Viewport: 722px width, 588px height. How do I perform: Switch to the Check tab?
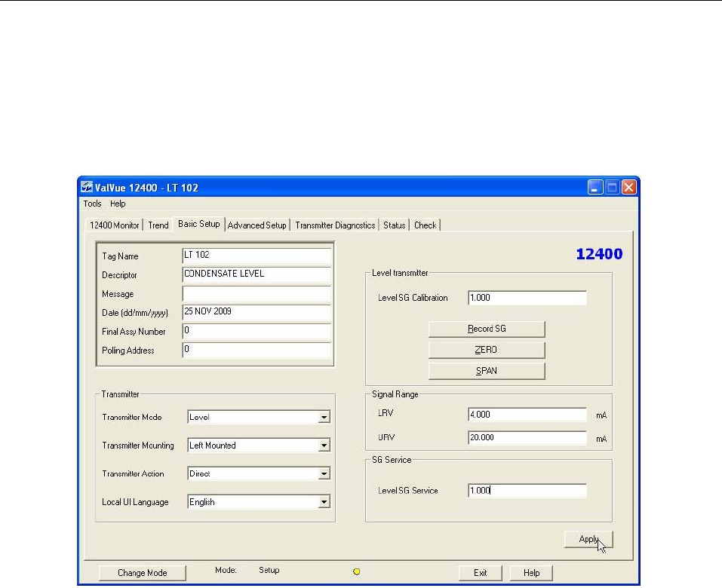pyautogui.click(x=425, y=225)
